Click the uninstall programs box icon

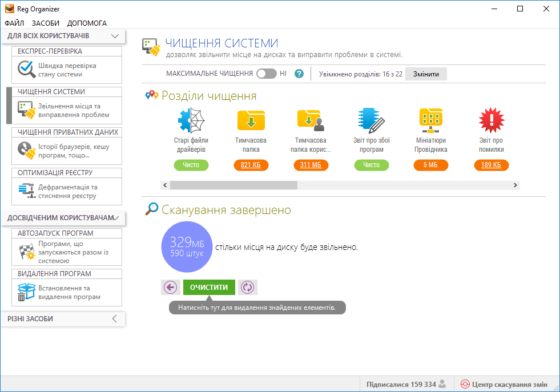(x=26, y=292)
